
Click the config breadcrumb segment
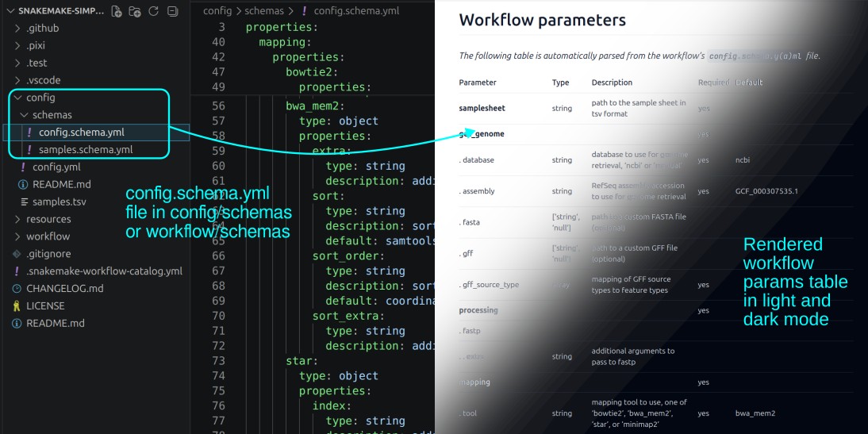pyautogui.click(x=217, y=11)
